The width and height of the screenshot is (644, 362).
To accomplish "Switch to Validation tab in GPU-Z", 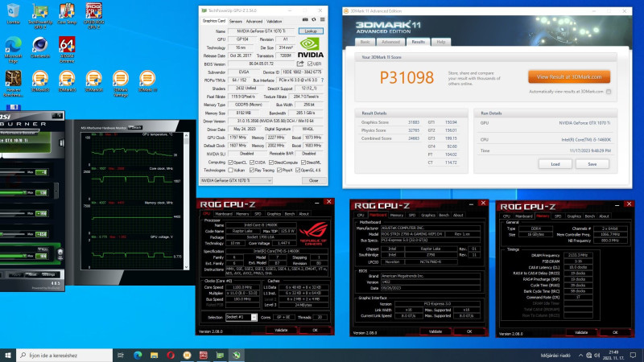I will coord(274,22).
